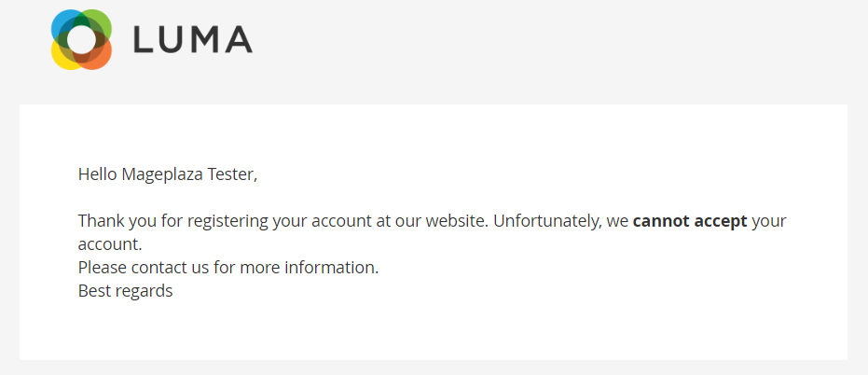Click the word "Tester" in the greeting
This screenshot has height=375, width=868.
(x=230, y=174)
